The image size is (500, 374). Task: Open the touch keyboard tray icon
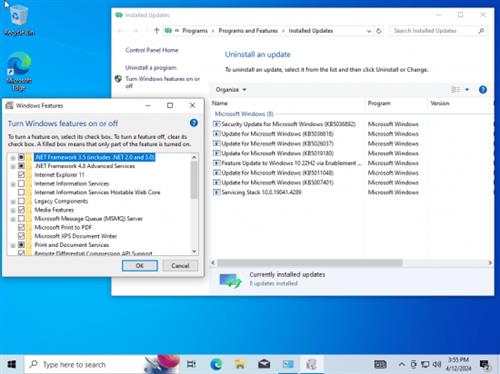click(x=380, y=364)
